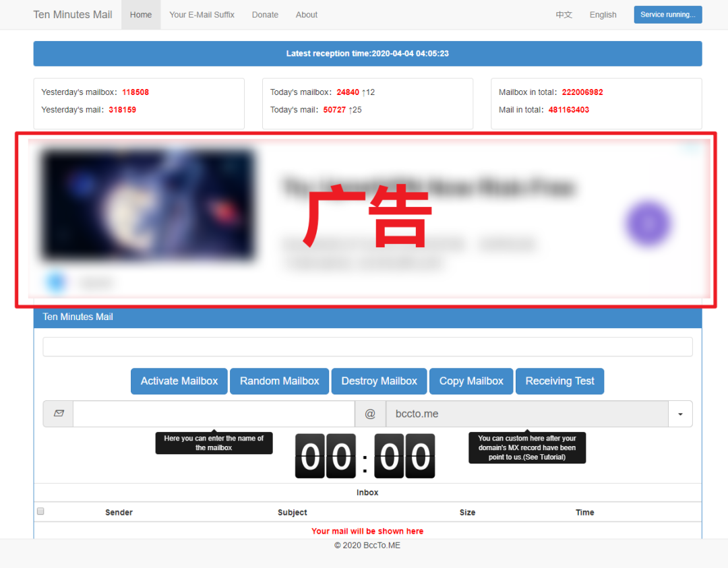
Task: Click the Service running... button
Action: coord(667,14)
